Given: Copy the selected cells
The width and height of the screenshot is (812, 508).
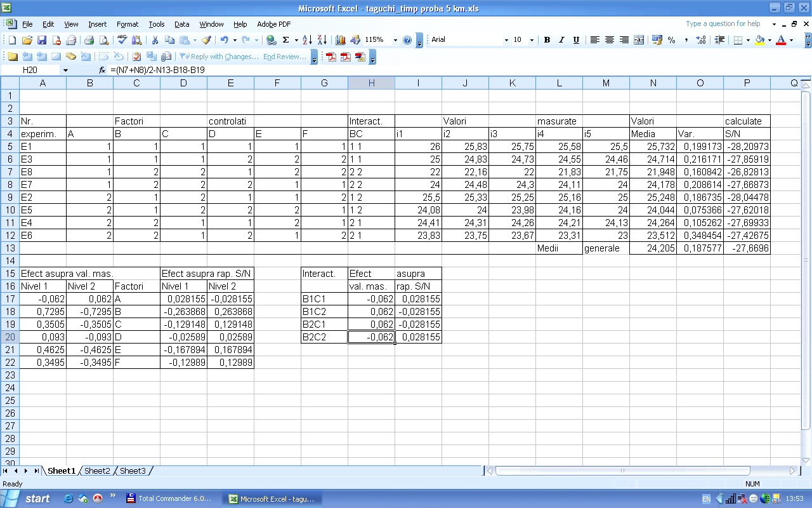Looking at the screenshot, I should 170,40.
